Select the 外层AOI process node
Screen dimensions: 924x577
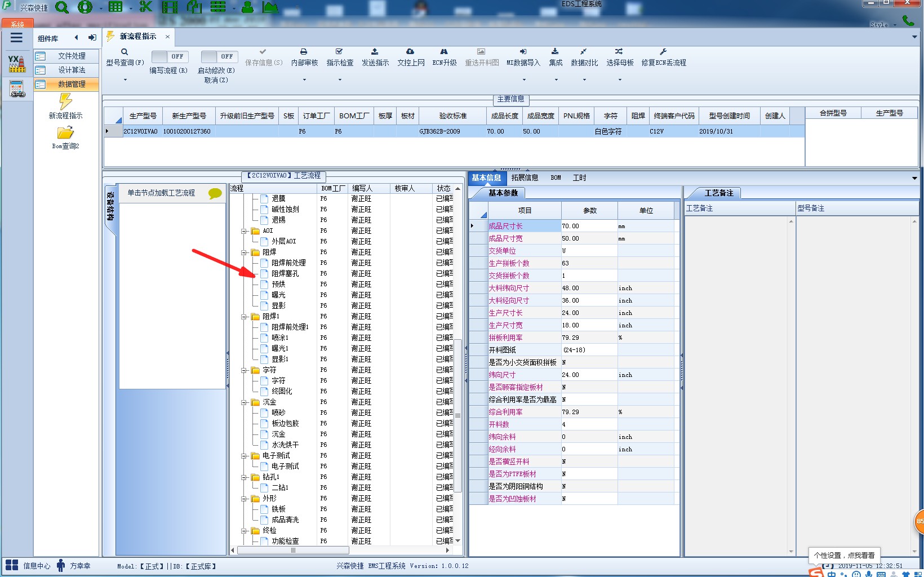tap(283, 241)
